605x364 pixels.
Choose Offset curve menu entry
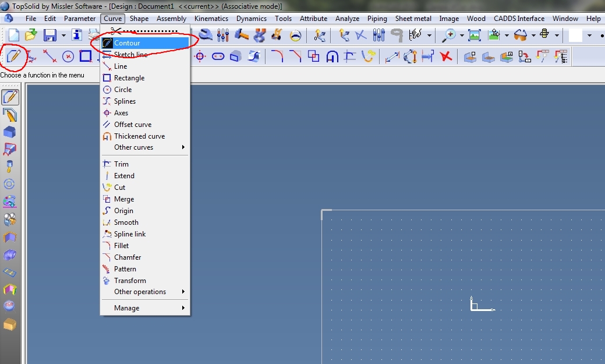[145, 125]
